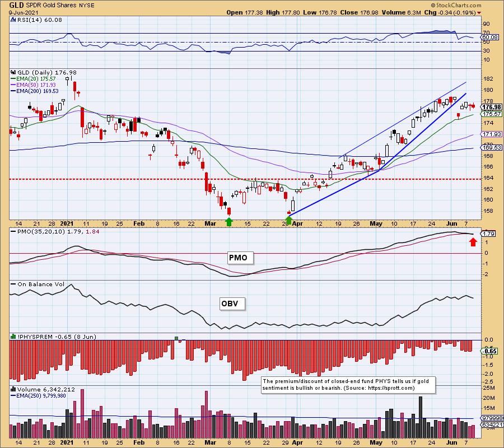Click the Jun label on price axis

[451, 223]
